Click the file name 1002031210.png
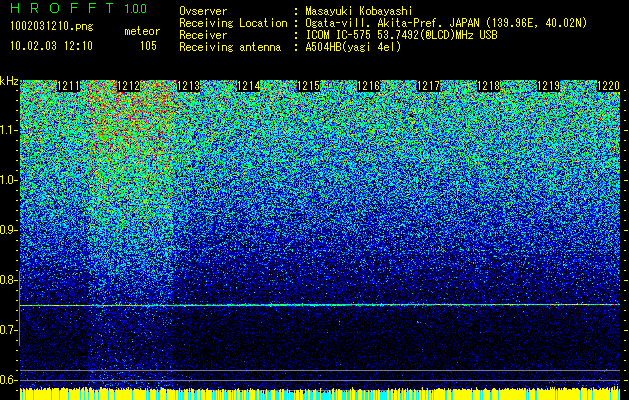The image size is (629, 400). (52, 26)
